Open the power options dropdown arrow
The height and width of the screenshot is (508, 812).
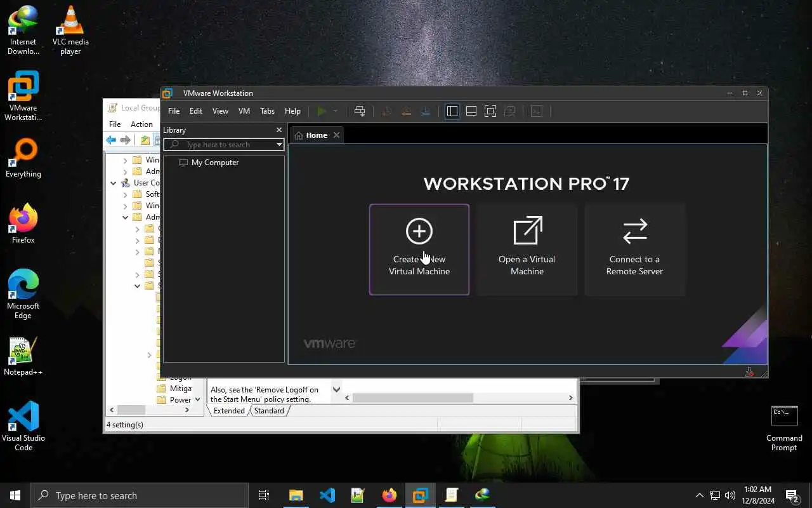point(336,111)
